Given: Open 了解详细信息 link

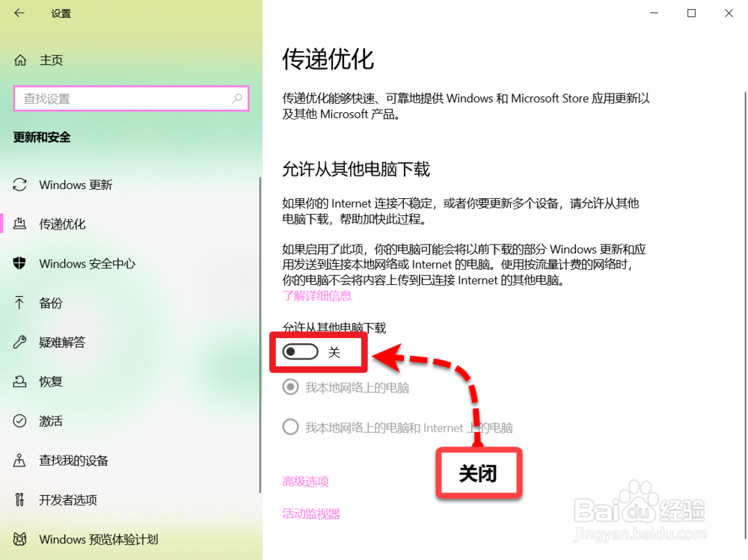Looking at the screenshot, I should (316, 296).
